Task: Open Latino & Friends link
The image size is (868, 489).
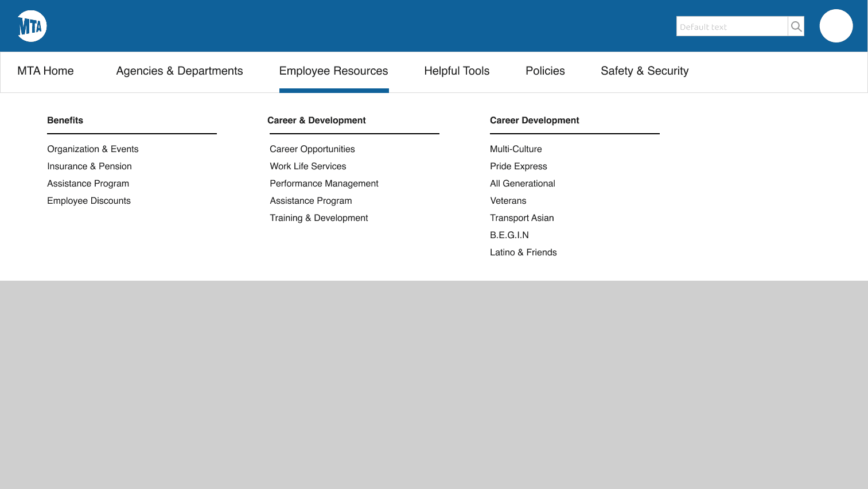Action: pos(523,253)
